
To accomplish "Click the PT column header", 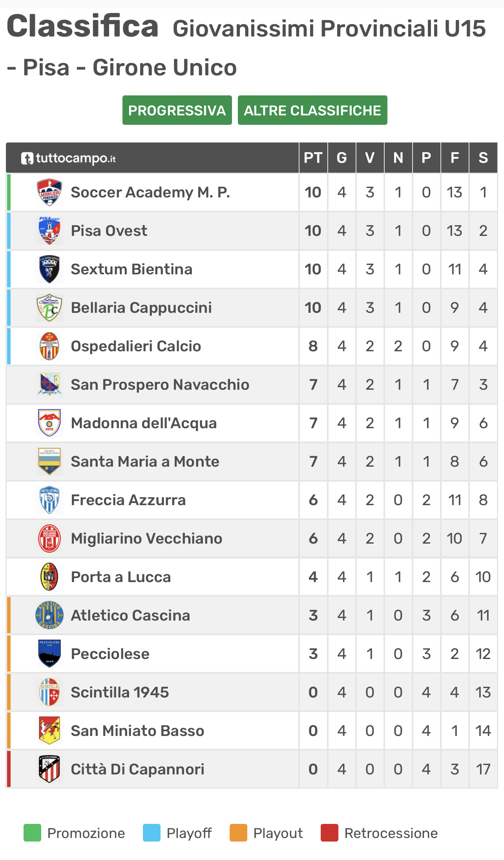I will 313,158.
